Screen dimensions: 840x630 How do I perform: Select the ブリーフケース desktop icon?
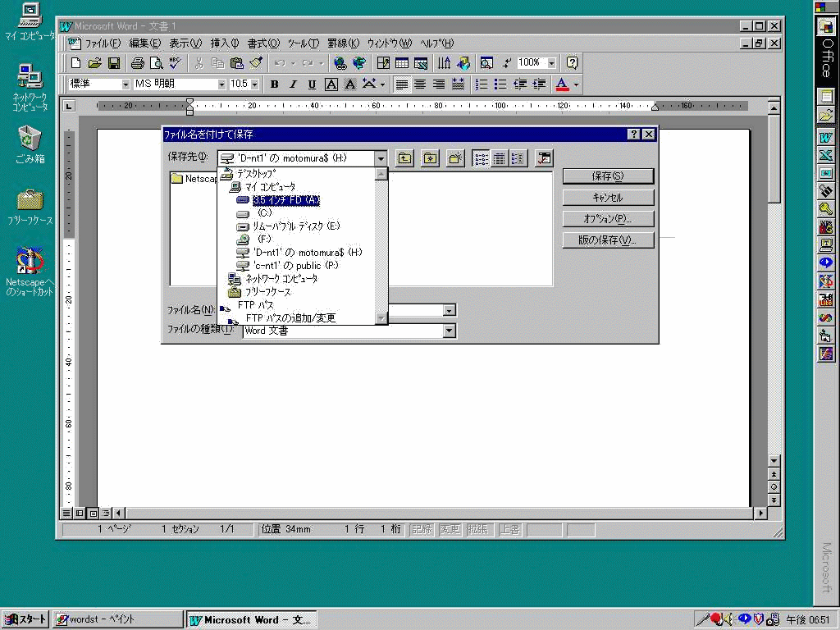[30, 208]
